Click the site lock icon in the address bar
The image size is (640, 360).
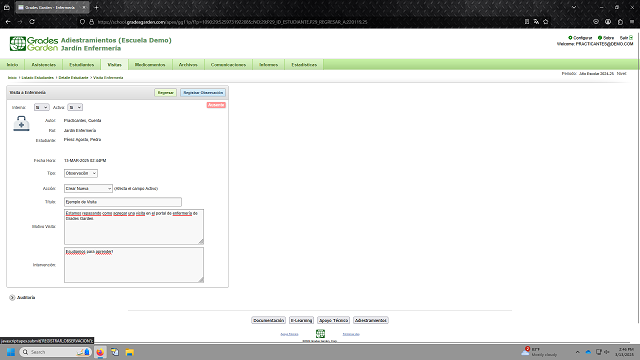point(91,22)
